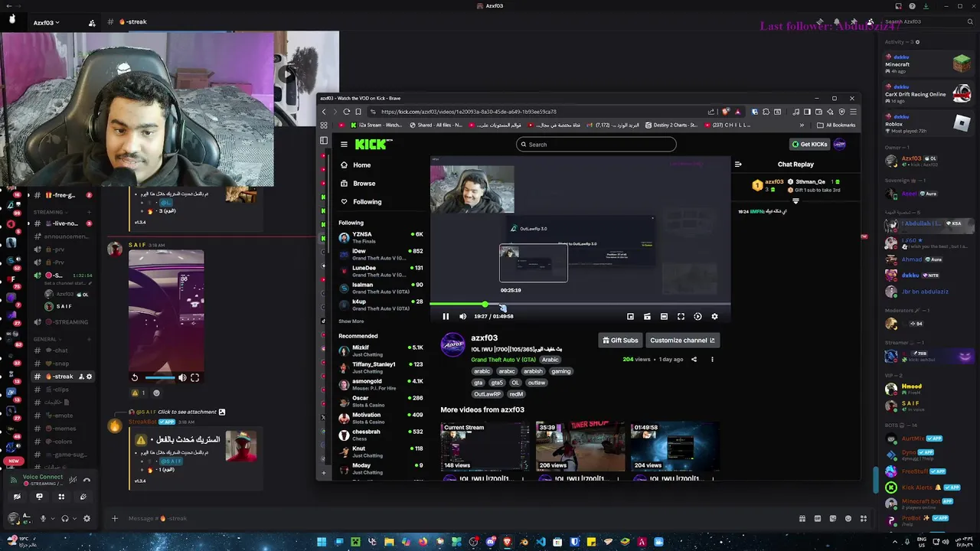Share your screen in Discord voice panel
This screenshot has height=551, width=980.
click(x=39, y=497)
